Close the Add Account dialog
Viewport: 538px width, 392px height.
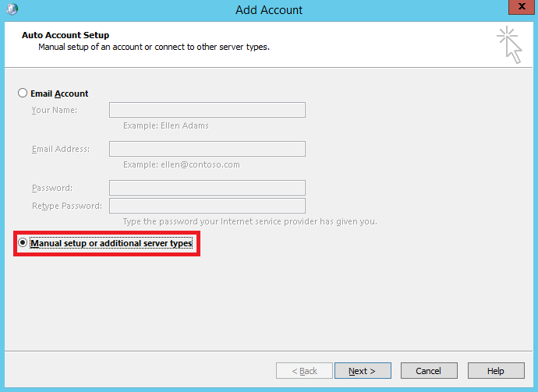tap(522, 7)
